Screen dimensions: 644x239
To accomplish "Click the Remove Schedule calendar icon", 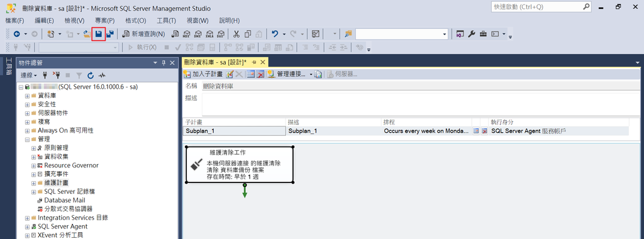I will pyautogui.click(x=260, y=74).
